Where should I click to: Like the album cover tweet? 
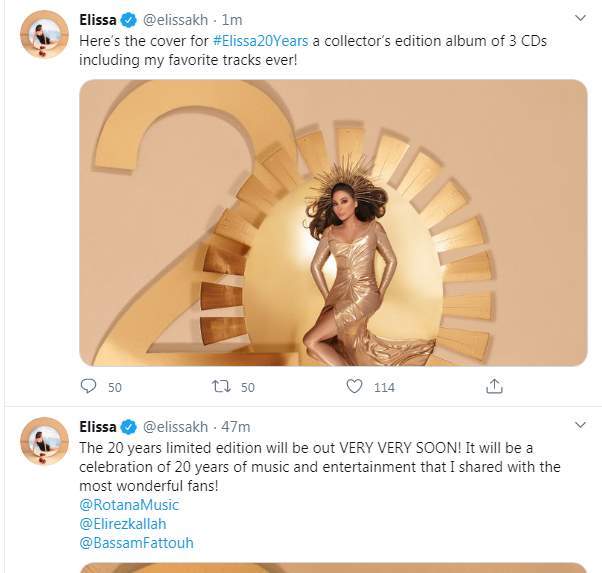(x=354, y=386)
